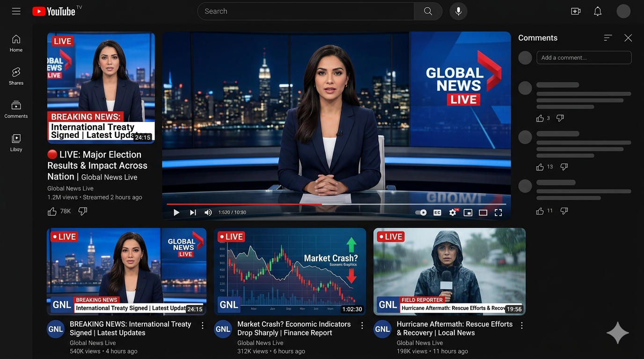Open more options for Market Crash video
This screenshot has height=359, width=644.
pos(362,325)
